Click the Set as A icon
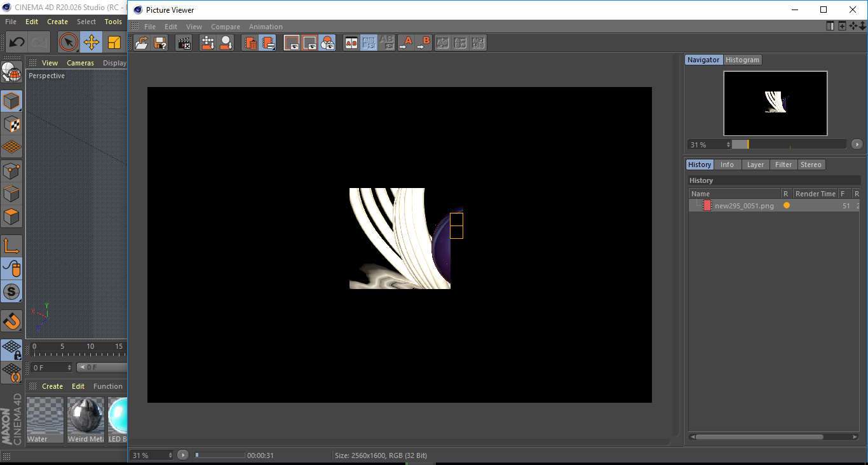Screen dimensions: 868x465 tap(405, 43)
